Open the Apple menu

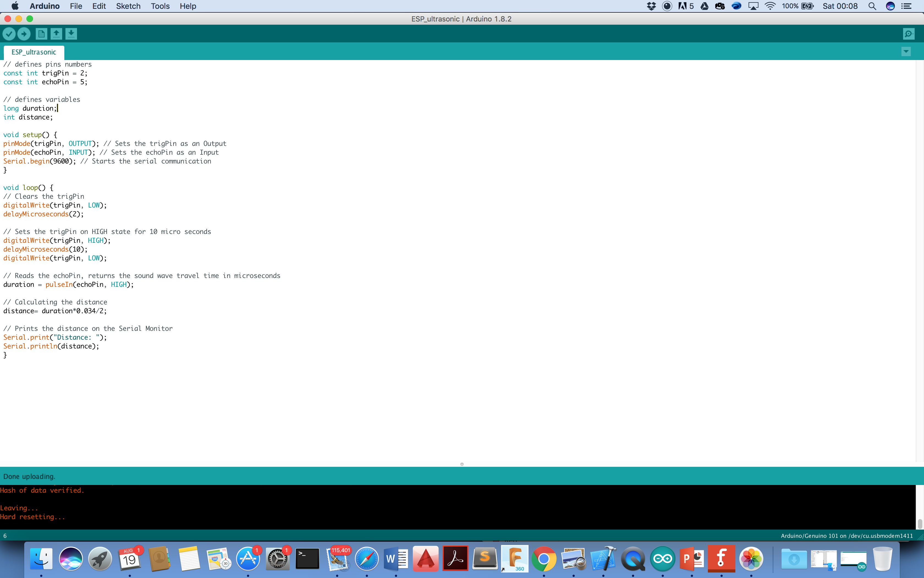[15, 6]
